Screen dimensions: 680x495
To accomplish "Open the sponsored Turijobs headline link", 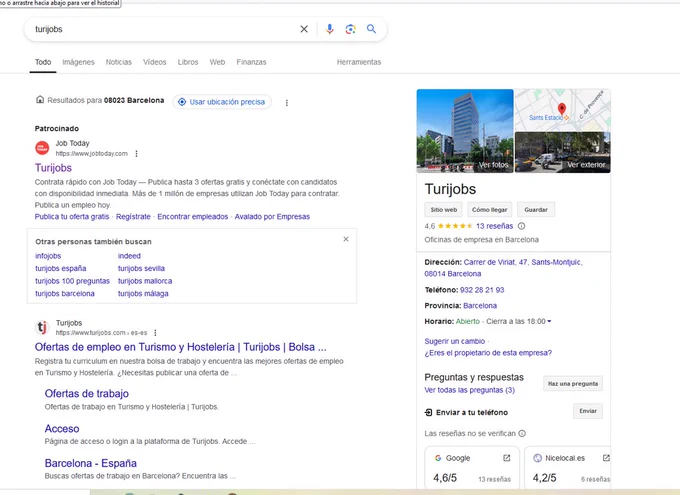I will point(53,168).
